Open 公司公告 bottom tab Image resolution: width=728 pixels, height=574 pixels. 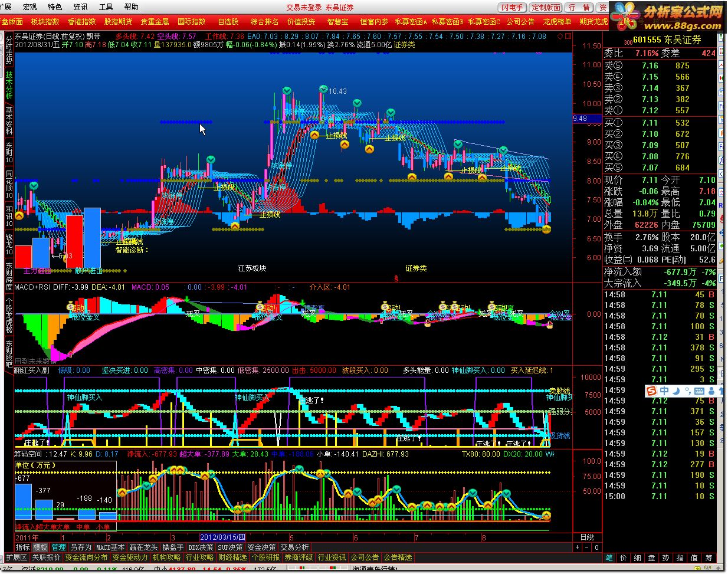coord(365,557)
